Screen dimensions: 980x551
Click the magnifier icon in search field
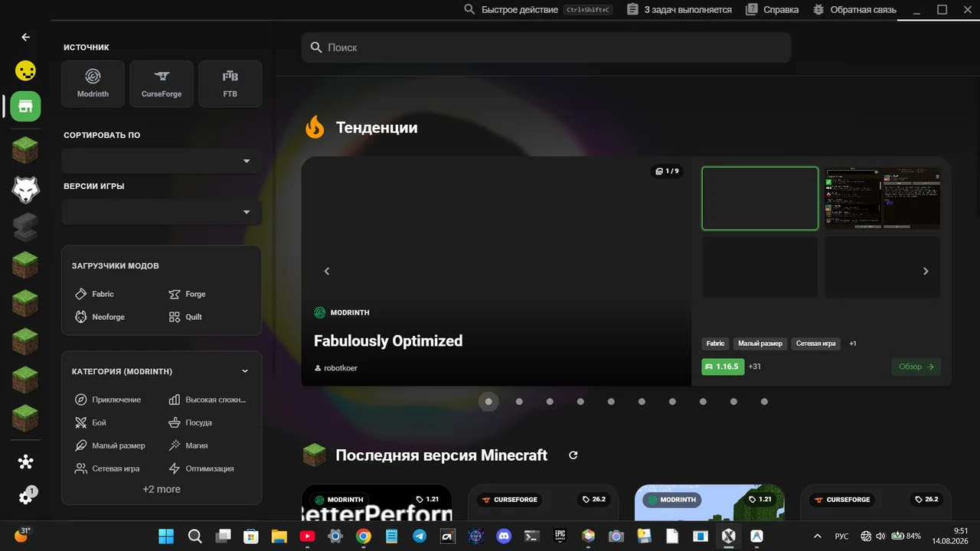click(315, 47)
